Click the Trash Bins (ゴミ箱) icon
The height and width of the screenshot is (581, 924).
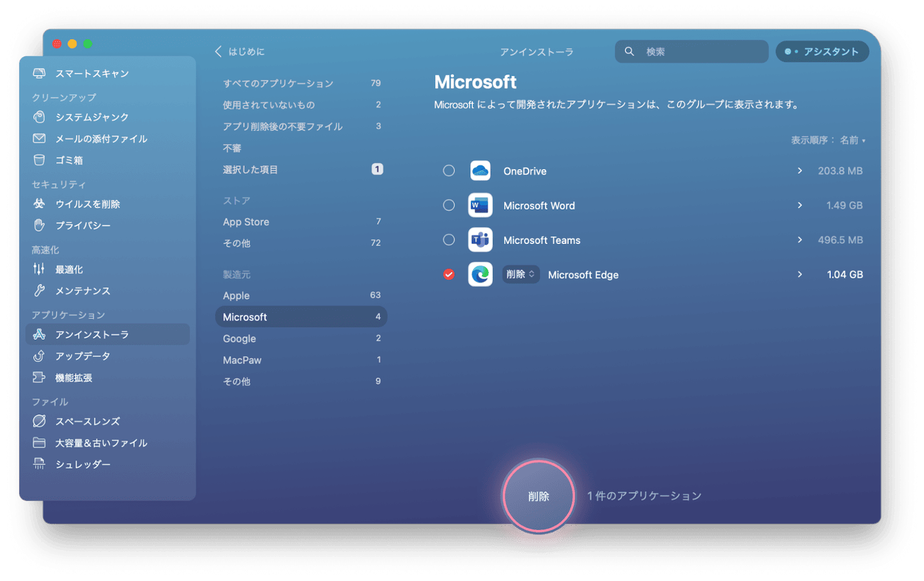39,160
